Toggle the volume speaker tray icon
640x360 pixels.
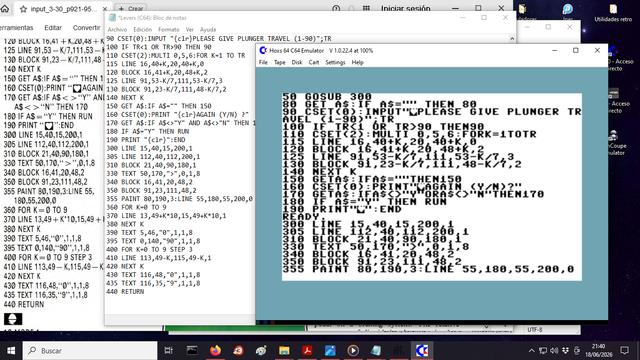[x=554, y=351]
